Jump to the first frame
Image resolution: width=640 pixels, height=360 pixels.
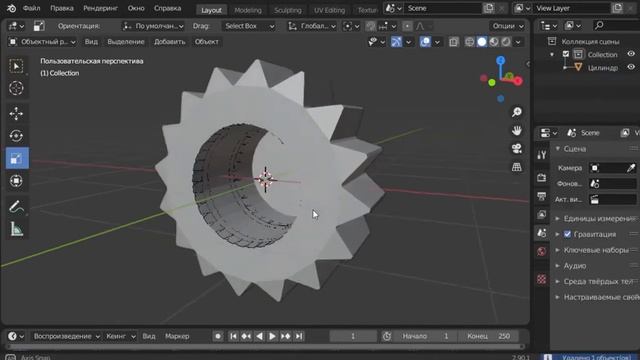pos(233,336)
